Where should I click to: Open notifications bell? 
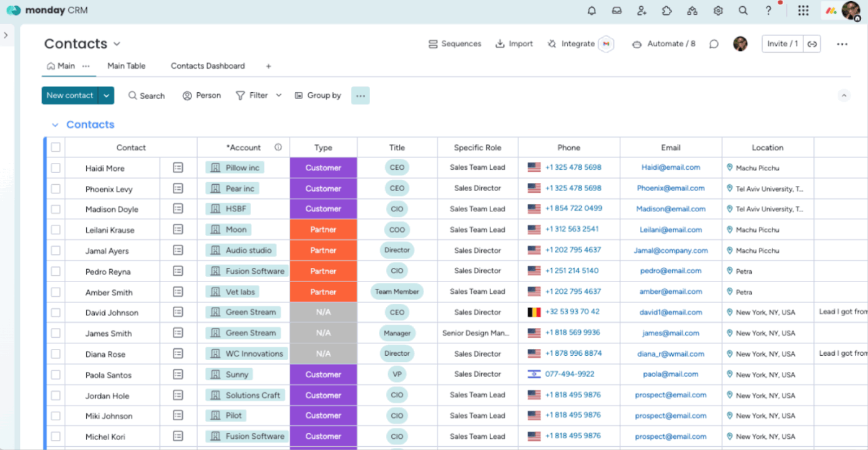[x=591, y=11]
